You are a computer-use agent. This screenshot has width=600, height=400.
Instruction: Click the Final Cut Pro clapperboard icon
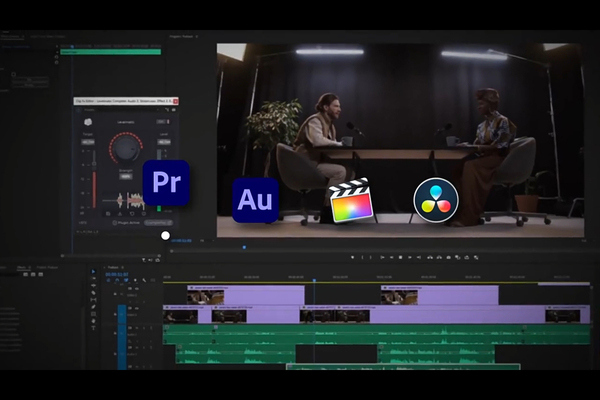(350, 201)
